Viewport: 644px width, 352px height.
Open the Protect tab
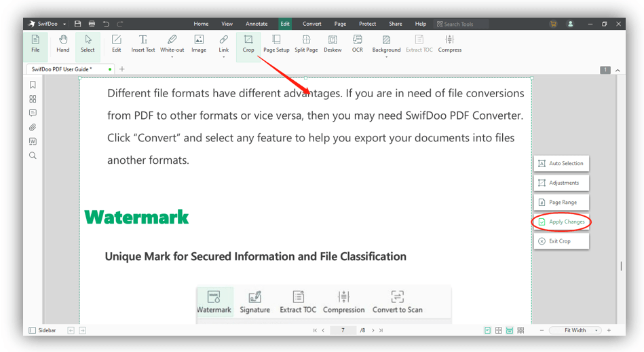coord(367,24)
